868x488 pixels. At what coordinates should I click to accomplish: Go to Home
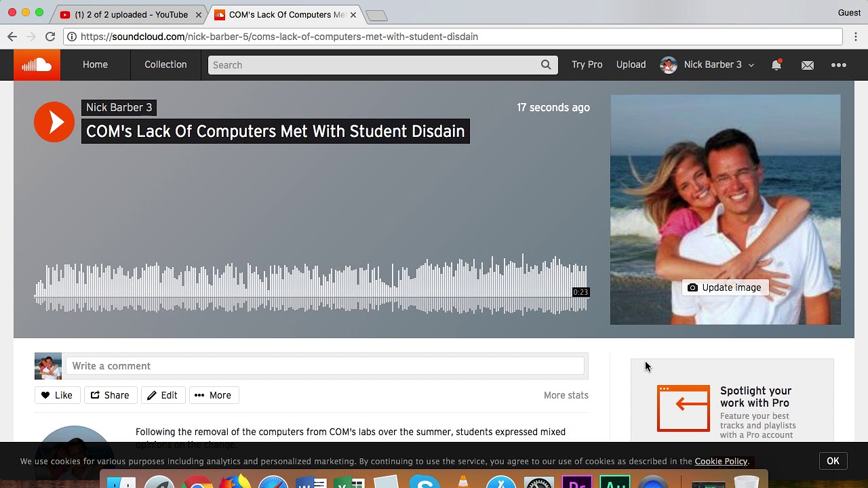point(95,65)
